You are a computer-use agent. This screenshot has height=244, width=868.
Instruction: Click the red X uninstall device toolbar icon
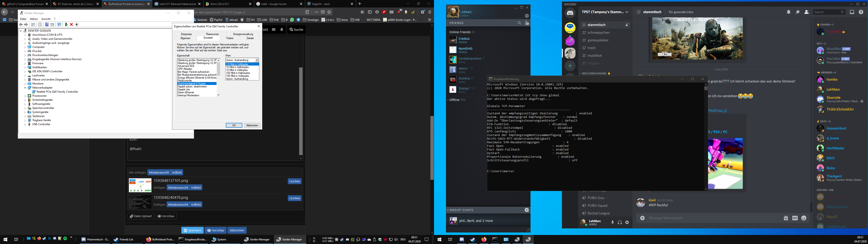pos(71,25)
